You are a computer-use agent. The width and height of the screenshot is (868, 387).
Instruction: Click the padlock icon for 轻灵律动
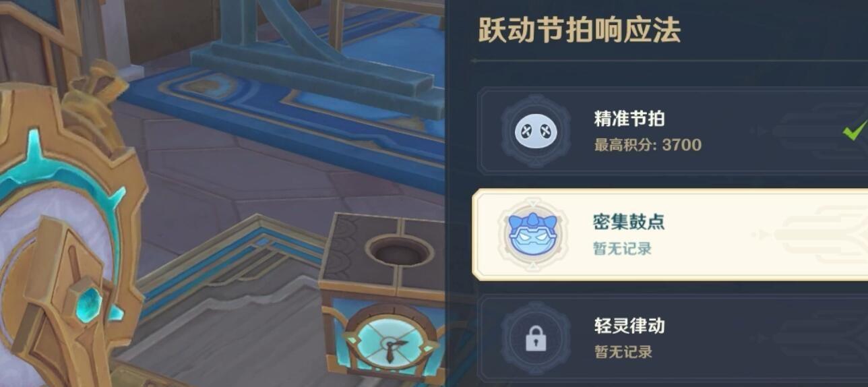pos(536,339)
